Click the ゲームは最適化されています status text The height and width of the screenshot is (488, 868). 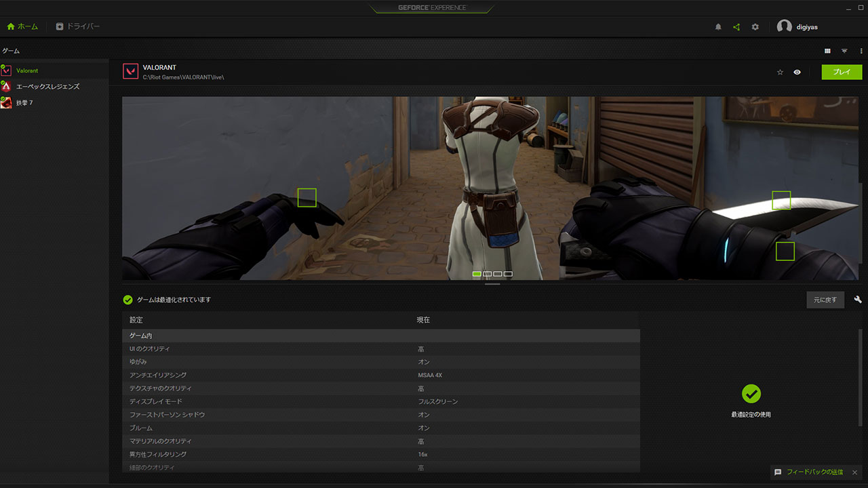174,300
